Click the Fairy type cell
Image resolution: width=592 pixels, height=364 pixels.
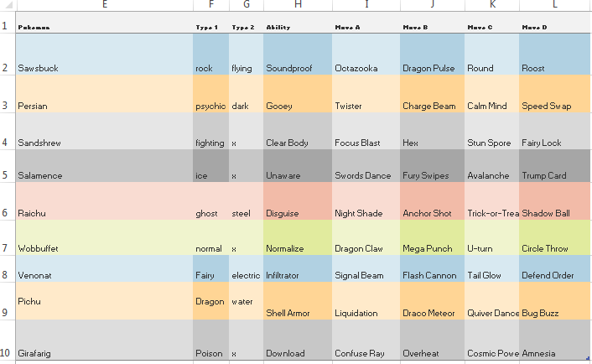click(x=211, y=268)
